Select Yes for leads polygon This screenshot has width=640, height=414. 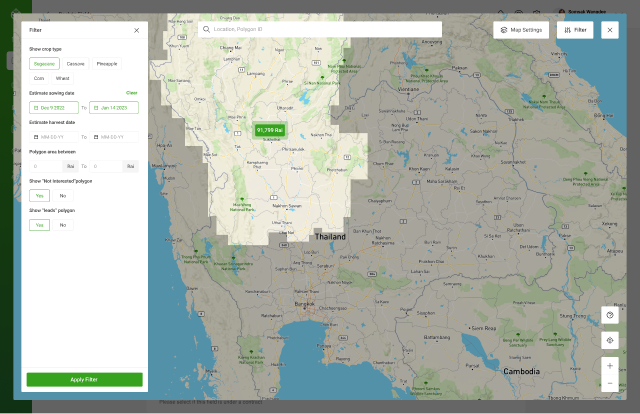(40, 225)
